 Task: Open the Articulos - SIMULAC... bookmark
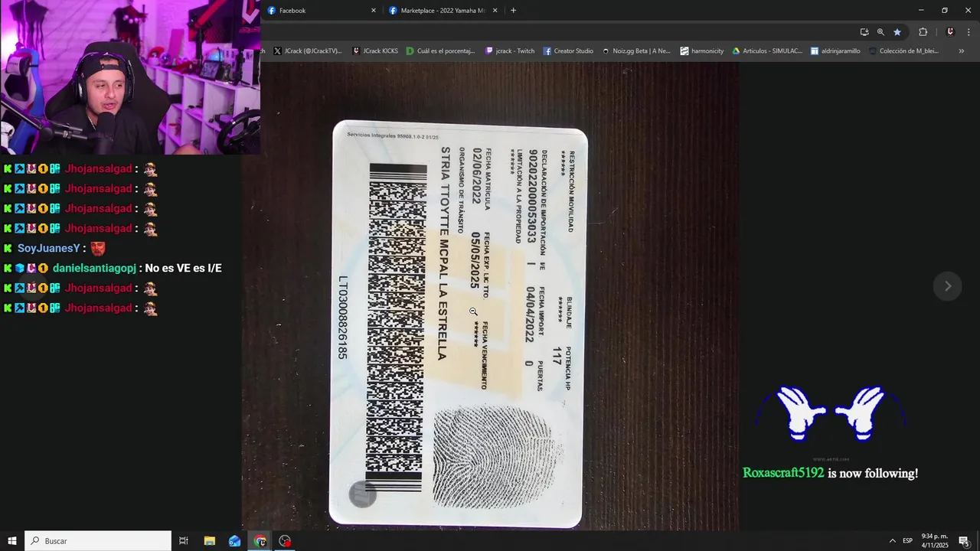tap(767, 51)
